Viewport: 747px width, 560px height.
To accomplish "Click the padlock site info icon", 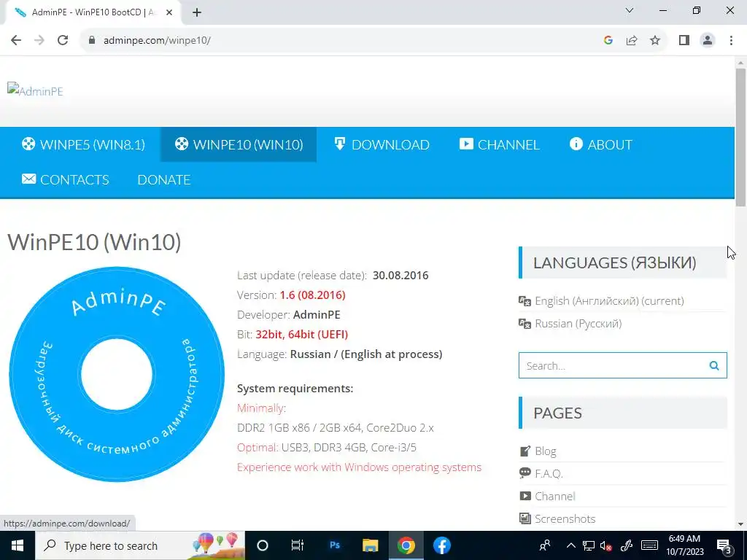I will [x=92, y=40].
